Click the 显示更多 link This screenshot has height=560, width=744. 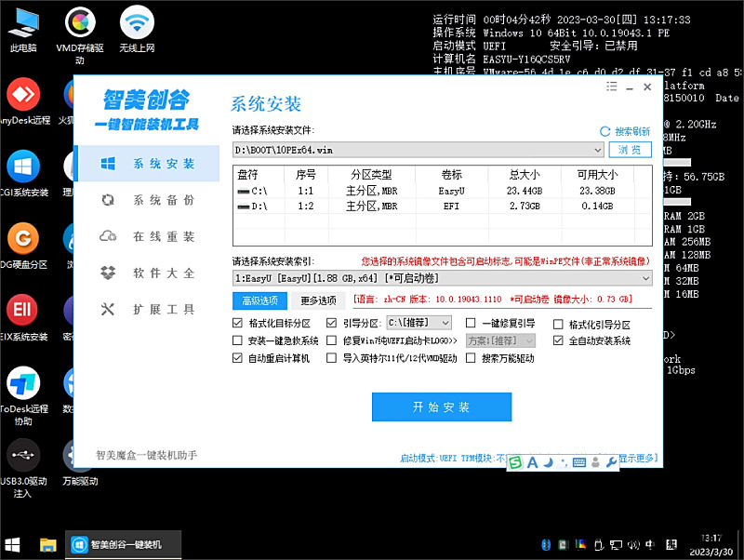coord(638,458)
